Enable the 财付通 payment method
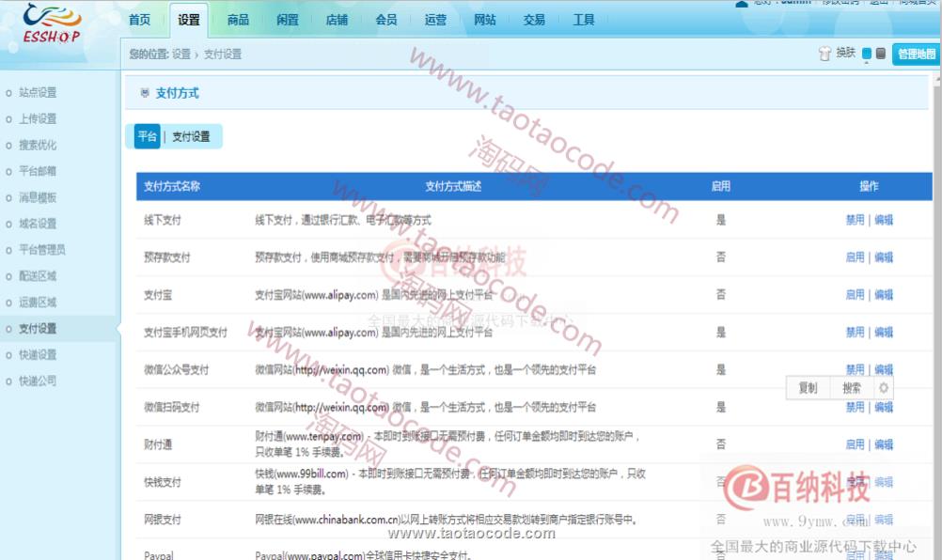 pos(854,444)
